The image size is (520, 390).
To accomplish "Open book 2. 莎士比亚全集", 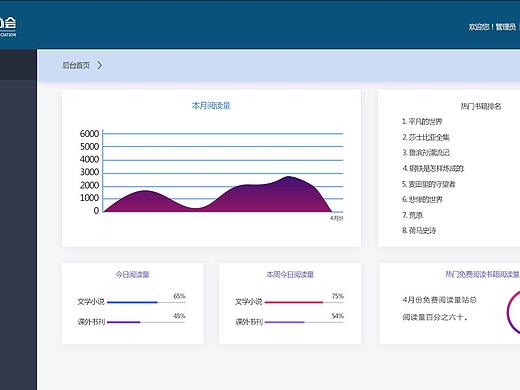I will point(426,137).
